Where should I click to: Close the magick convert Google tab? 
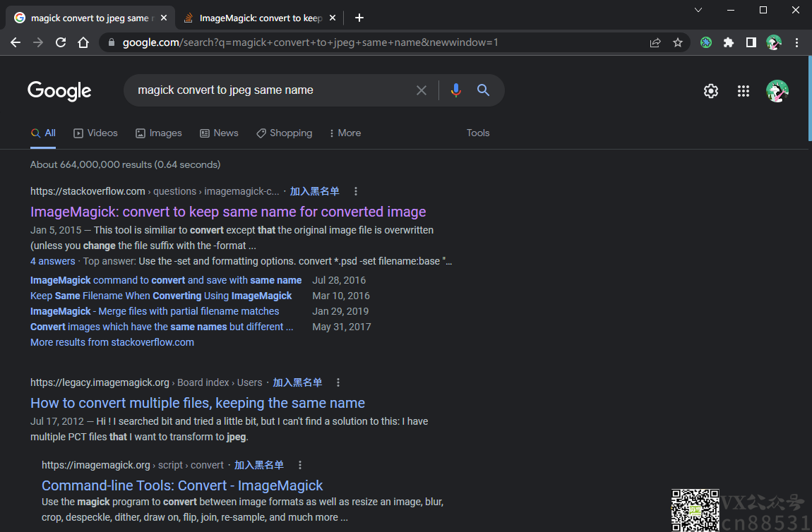[x=164, y=18]
